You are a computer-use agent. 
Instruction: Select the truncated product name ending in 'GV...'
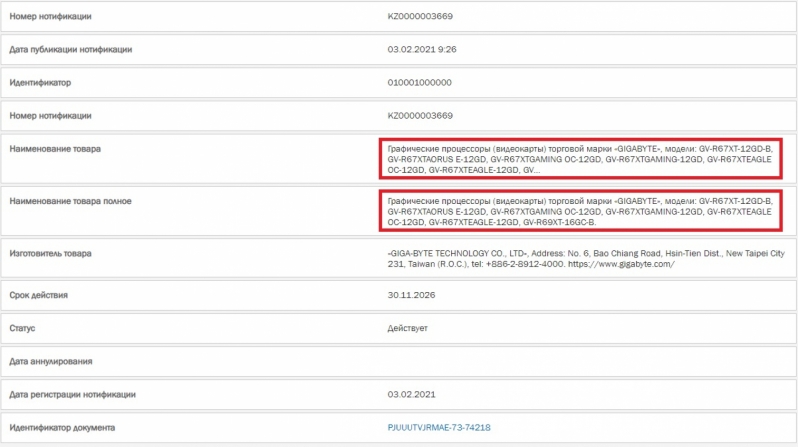tap(580, 159)
